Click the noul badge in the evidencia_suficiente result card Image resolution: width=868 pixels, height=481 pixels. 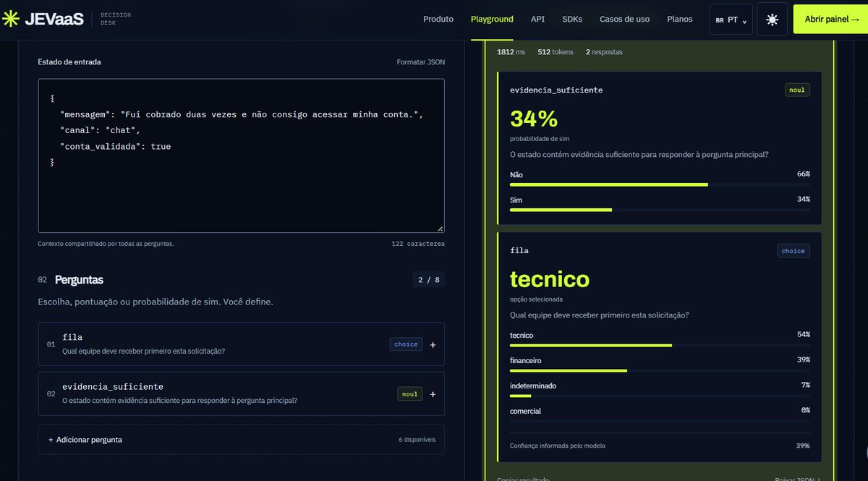(798, 90)
